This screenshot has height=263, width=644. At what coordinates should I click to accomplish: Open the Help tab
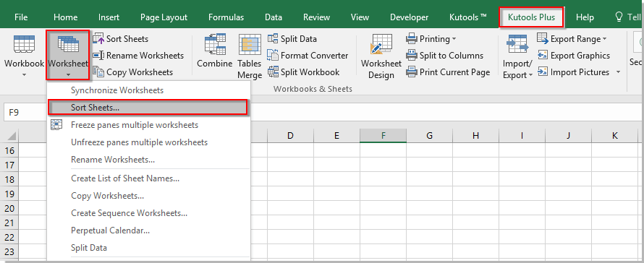[x=585, y=17]
